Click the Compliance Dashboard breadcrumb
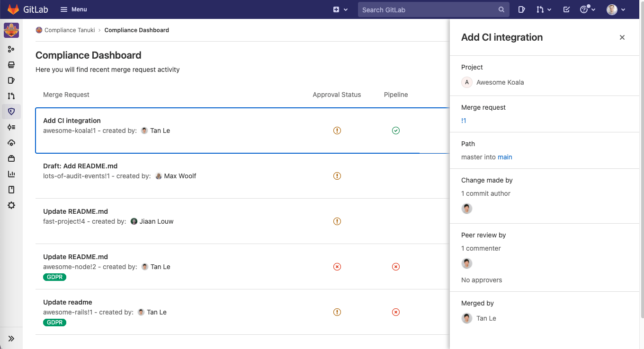This screenshot has height=349, width=644. coord(136,30)
